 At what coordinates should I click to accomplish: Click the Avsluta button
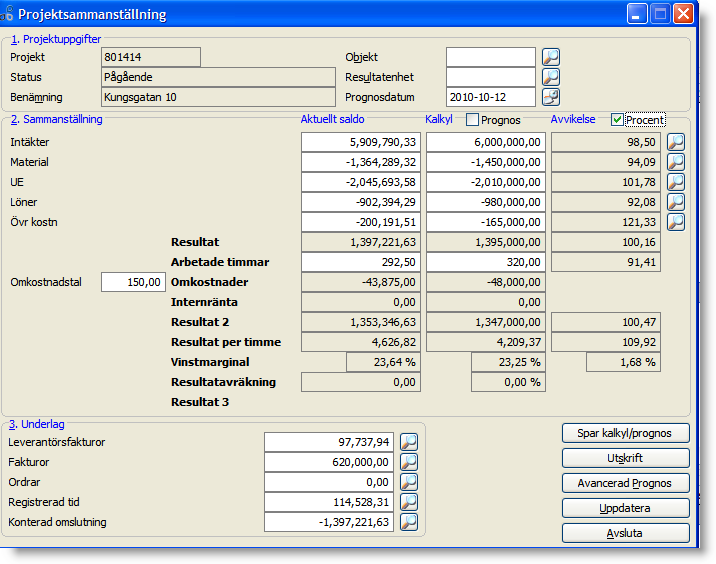click(x=626, y=533)
